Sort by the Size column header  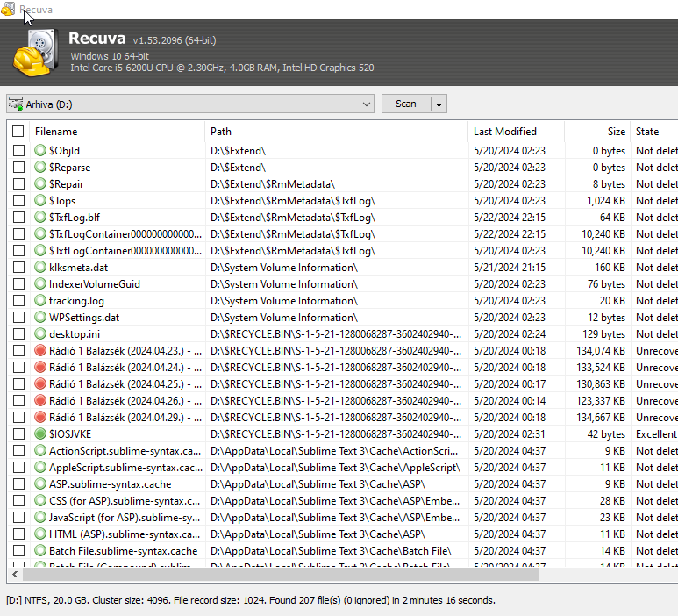coord(597,131)
